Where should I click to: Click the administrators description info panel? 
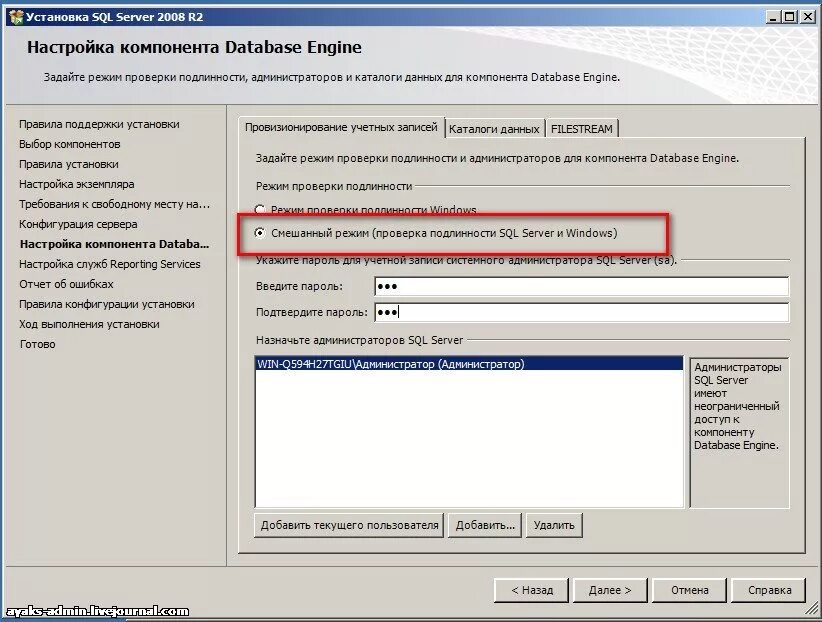739,433
